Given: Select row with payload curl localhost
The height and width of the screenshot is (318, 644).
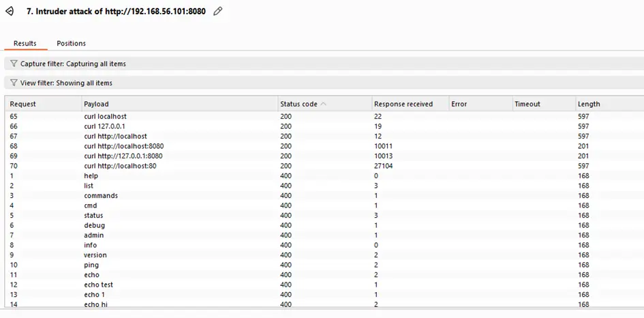Looking at the screenshot, I should coord(324,117).
